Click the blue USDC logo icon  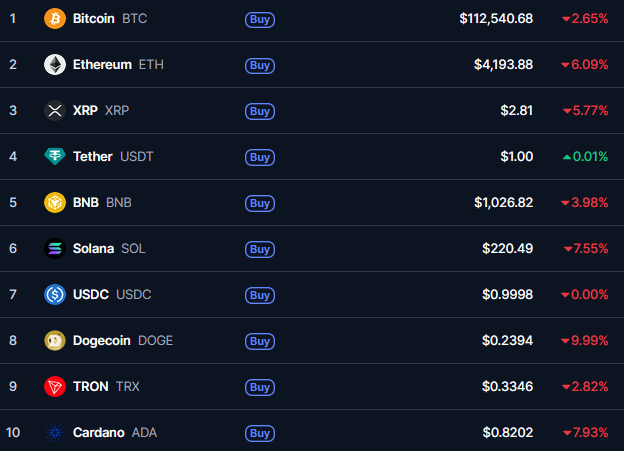point(55,295)
